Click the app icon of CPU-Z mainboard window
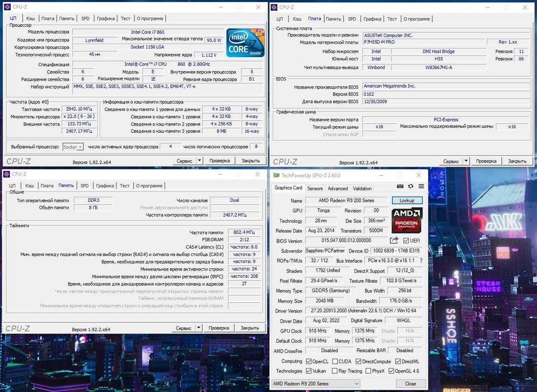Screen dimensions: 537x392 [x=274, y=7]
